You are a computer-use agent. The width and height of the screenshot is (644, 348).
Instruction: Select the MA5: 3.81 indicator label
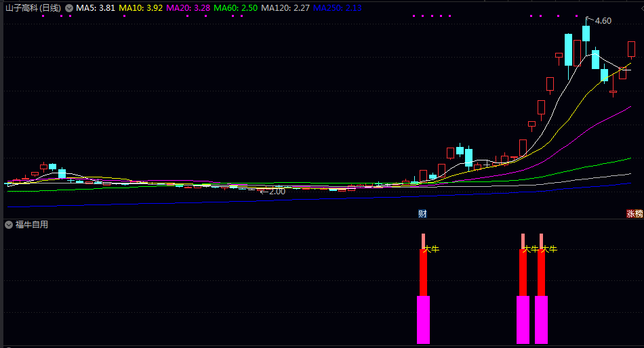pos(96,8)
